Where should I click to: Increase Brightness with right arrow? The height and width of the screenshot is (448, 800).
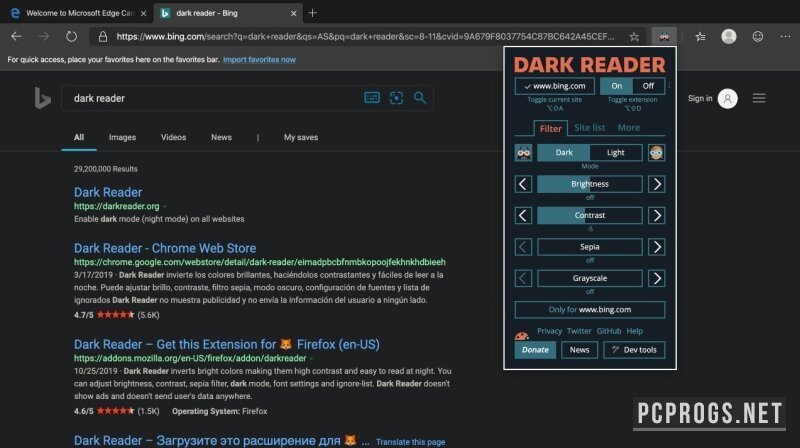pyautogui.click(x=657, y=184)
